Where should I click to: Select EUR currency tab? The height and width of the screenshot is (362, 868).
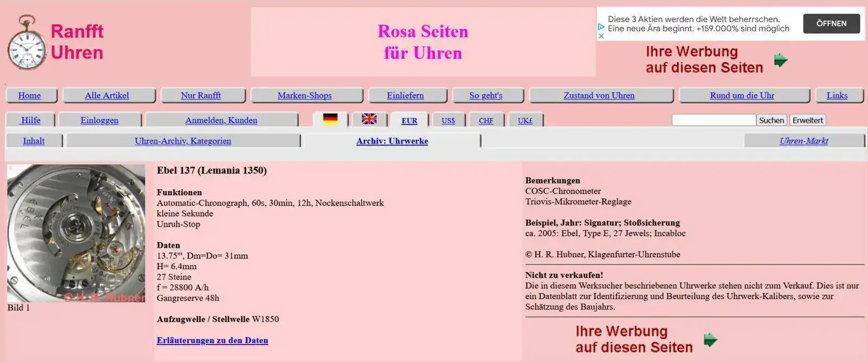(x=409, y=120)
